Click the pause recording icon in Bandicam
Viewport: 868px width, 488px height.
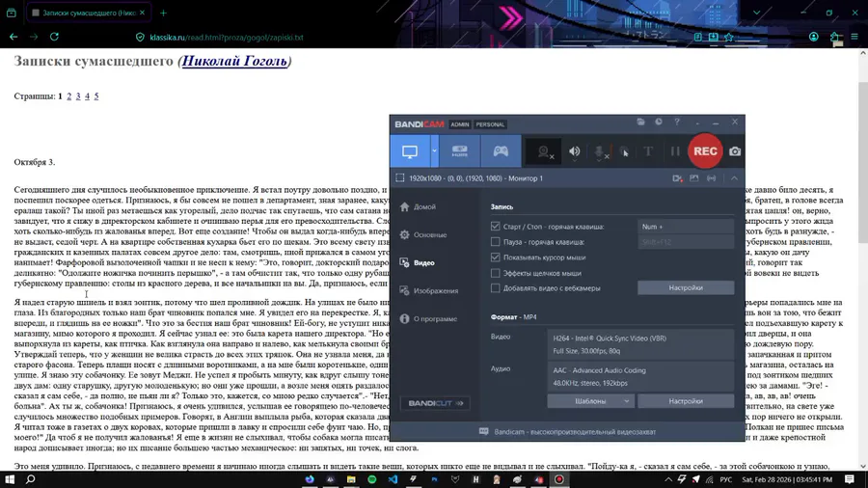click(675, 151)
